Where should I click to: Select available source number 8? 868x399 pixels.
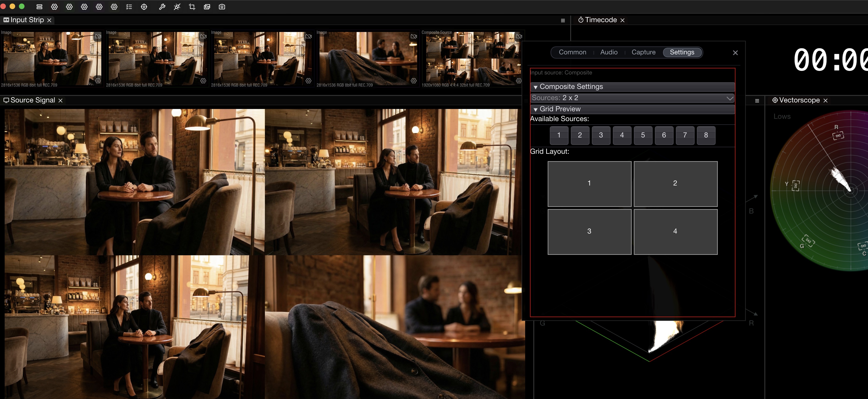coord(706,135)
